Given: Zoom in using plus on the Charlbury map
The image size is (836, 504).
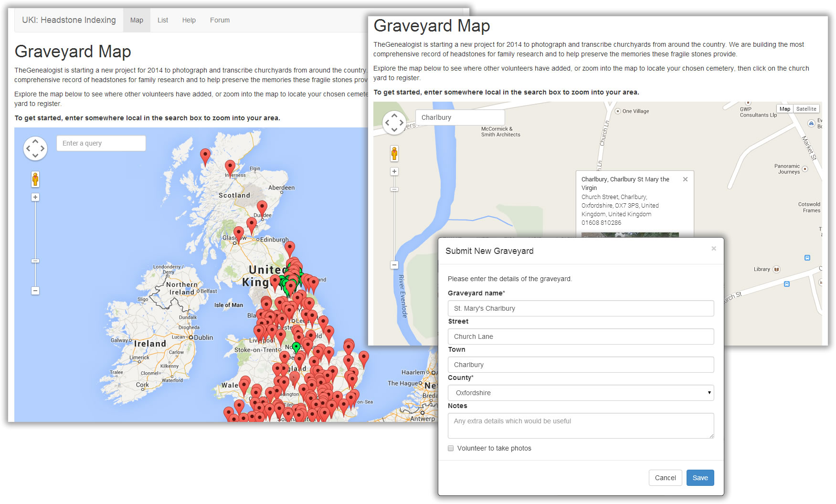Looking at the screenshot, I should pos(394,171).
